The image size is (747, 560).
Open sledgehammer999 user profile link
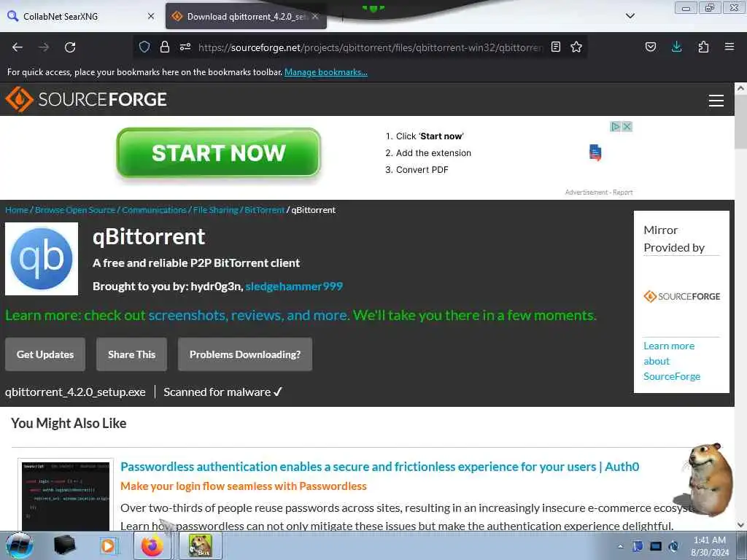point(294,286)
